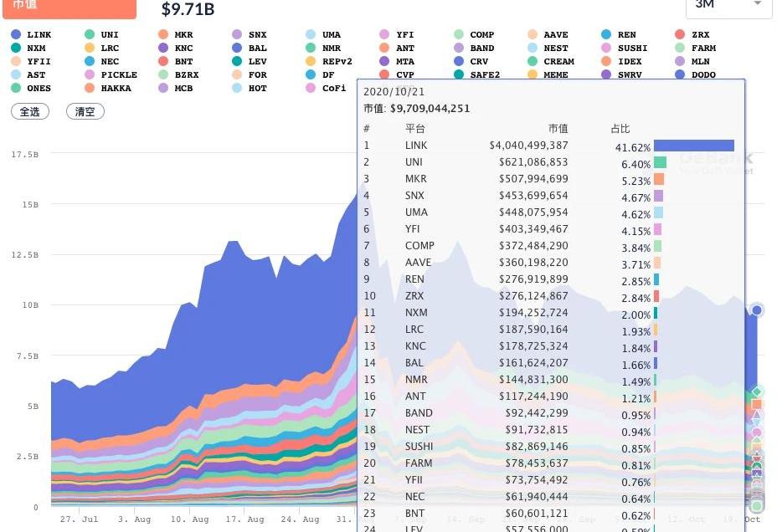782x532 pixels.
Task: Click the blue LINK data point on chart
Action: pyautogui.click(x=757, y=310)
